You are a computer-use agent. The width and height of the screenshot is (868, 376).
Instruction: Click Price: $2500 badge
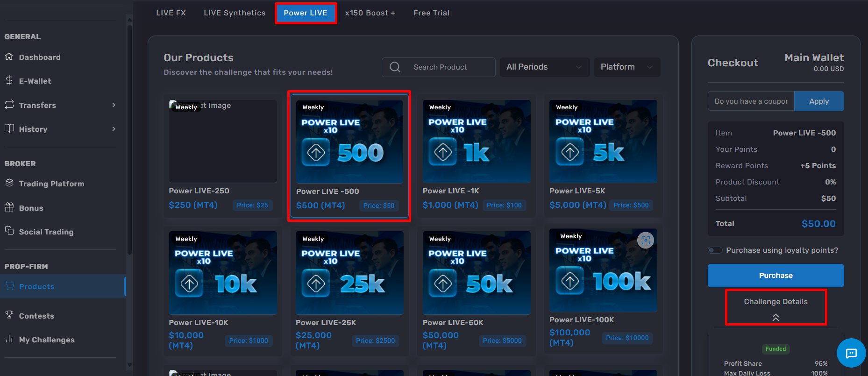pos(375,341)
